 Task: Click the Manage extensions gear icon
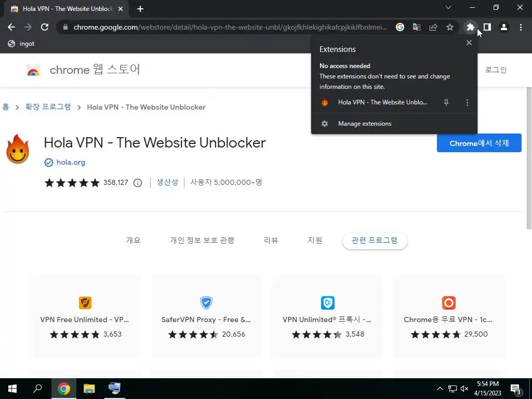pos(325,124)
